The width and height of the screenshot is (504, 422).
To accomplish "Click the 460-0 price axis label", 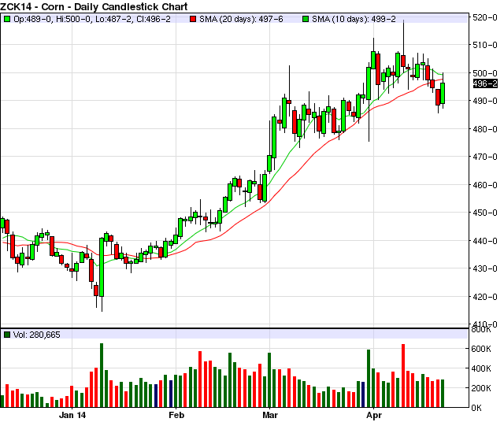I will click(x=485, y=185).
